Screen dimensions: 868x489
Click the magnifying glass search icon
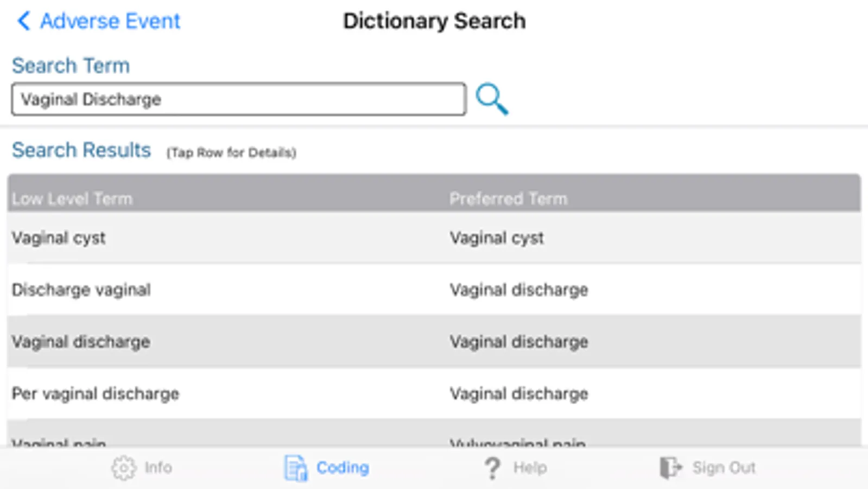(491, 99)
